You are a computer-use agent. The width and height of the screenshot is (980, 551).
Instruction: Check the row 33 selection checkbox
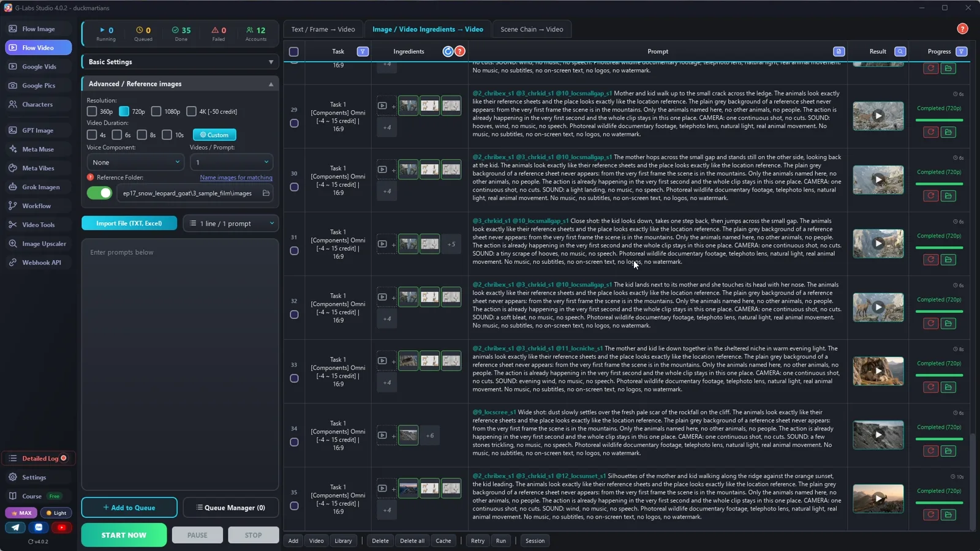coord(294,378)
